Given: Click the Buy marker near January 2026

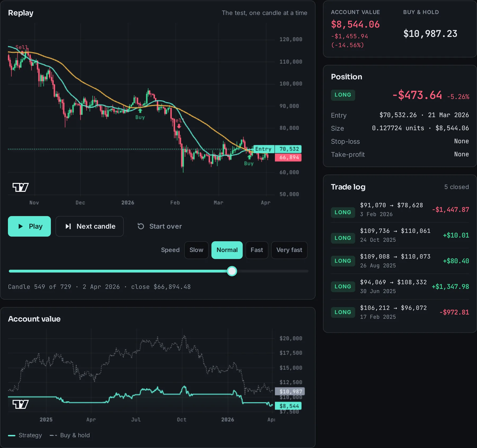Looking at the screenshot, I should point(140,114).
